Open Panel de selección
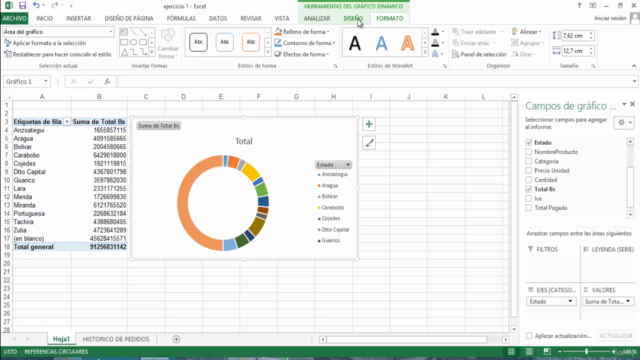Image resolution: width=640 pixels, height=360 pixels. pos(479,54)
